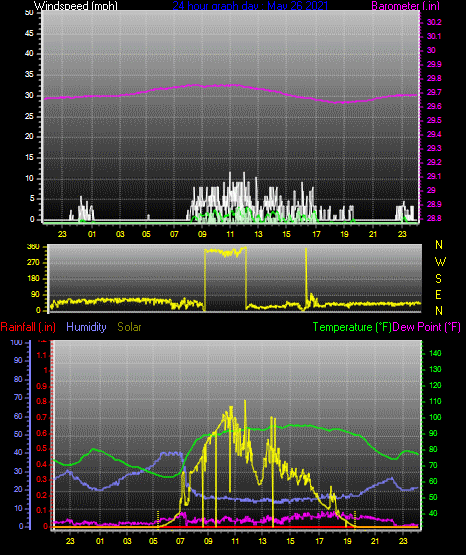Click the 28.9 barometer scale value

tap(434, 205)
